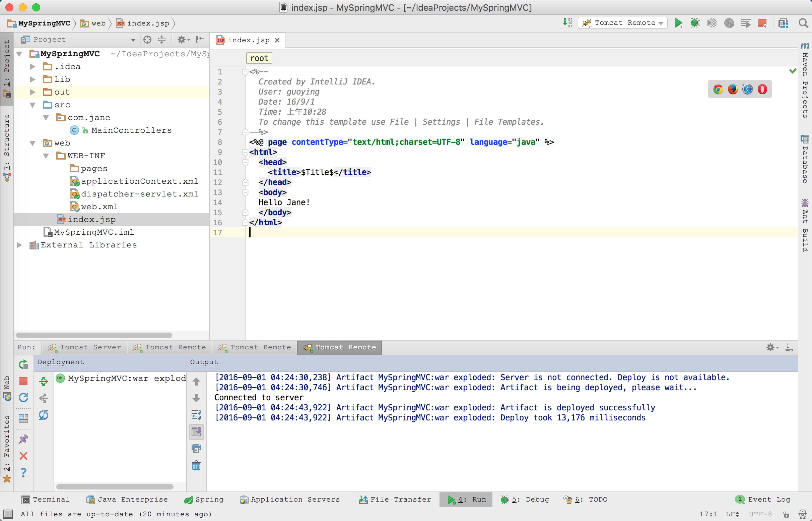Toggle soft-wrap in run output

(196, 415)
